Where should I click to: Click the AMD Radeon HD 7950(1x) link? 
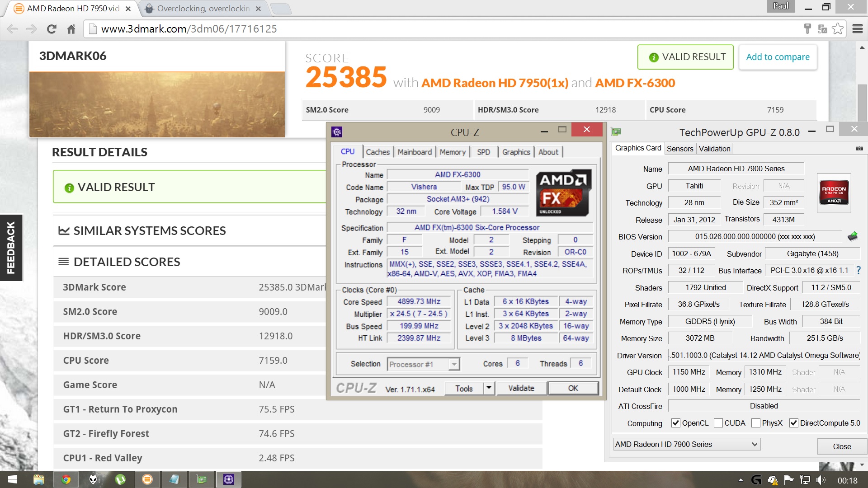tap(495, 83)
